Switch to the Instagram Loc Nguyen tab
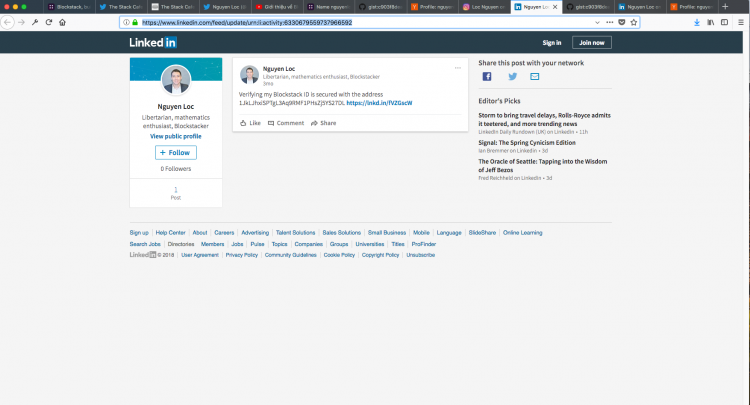 (x=485, y=7)
